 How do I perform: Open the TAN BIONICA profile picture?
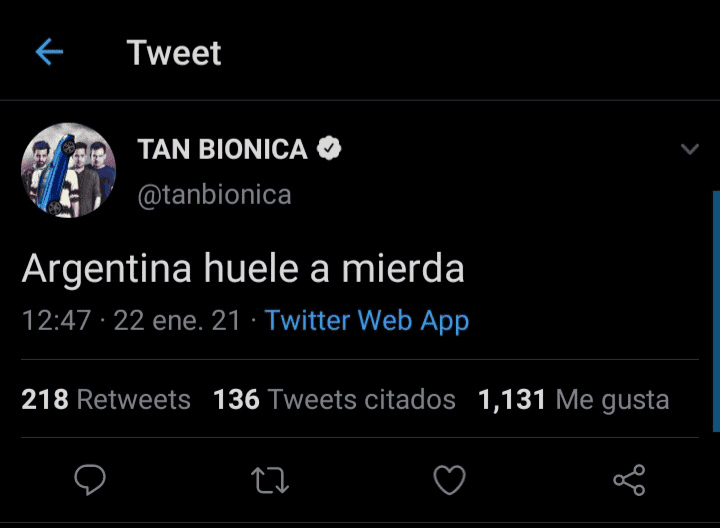coord(69,170)
